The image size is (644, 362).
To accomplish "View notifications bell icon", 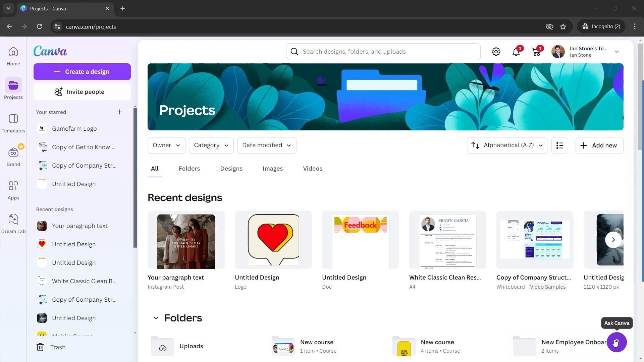I will point(516,52).
